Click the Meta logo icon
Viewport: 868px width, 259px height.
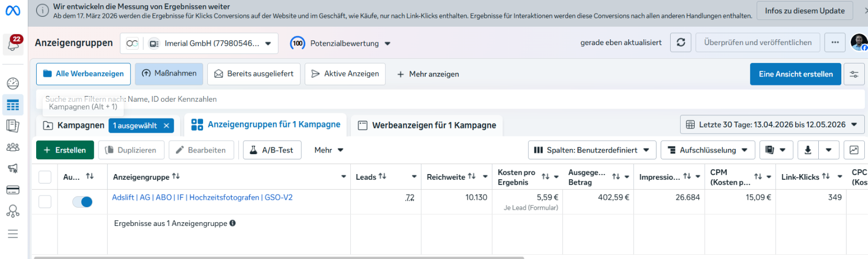pyautogui.click(x=13, y=10)
